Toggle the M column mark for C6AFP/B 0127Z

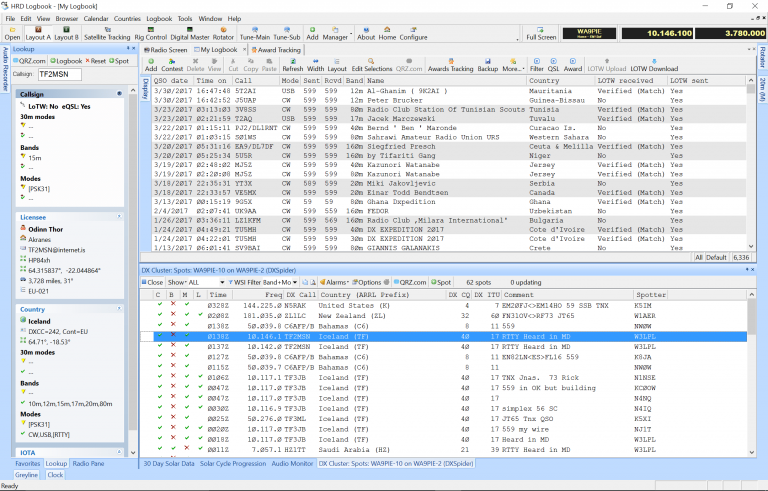187,356
